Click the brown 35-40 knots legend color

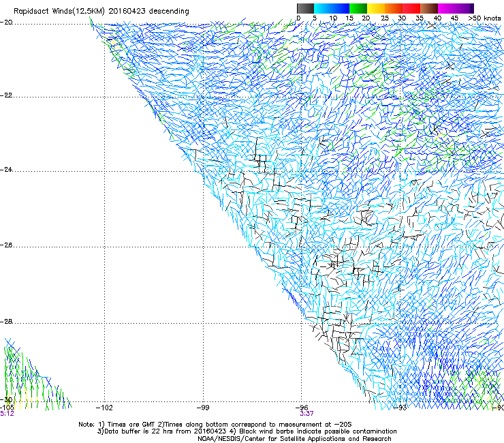coord(429,8)
